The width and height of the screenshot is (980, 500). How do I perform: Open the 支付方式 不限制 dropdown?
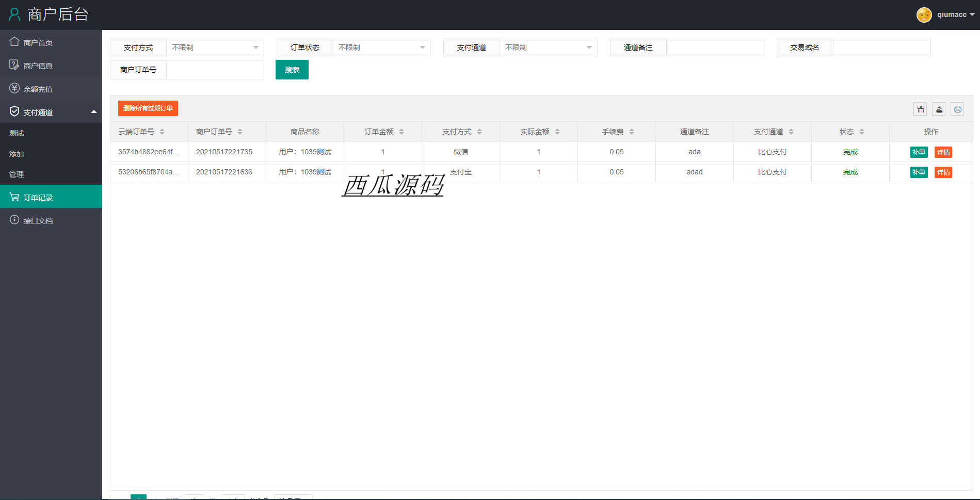click(215, 47)
